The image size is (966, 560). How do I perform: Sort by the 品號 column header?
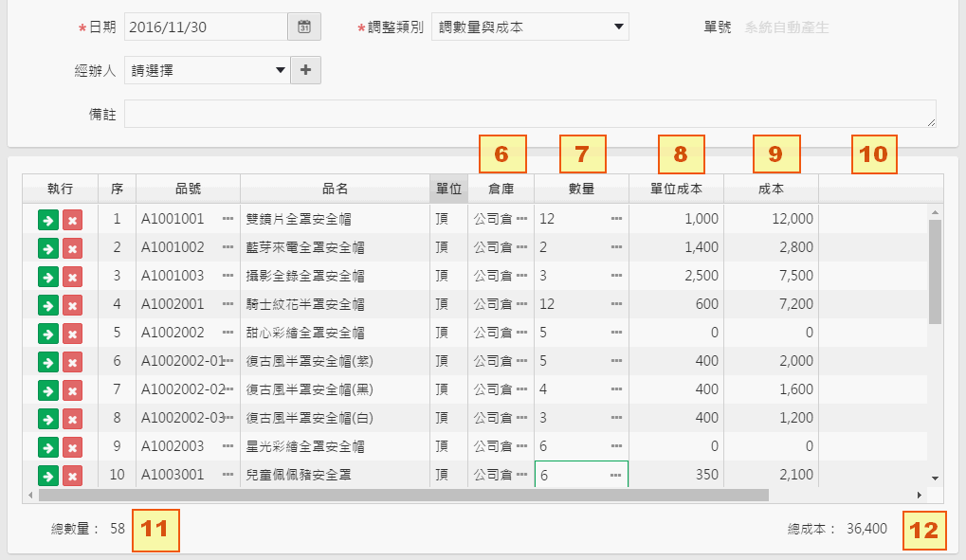[x=188, y=190]
